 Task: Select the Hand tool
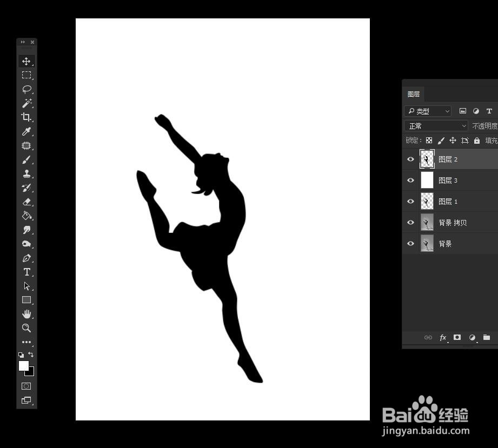26,314
